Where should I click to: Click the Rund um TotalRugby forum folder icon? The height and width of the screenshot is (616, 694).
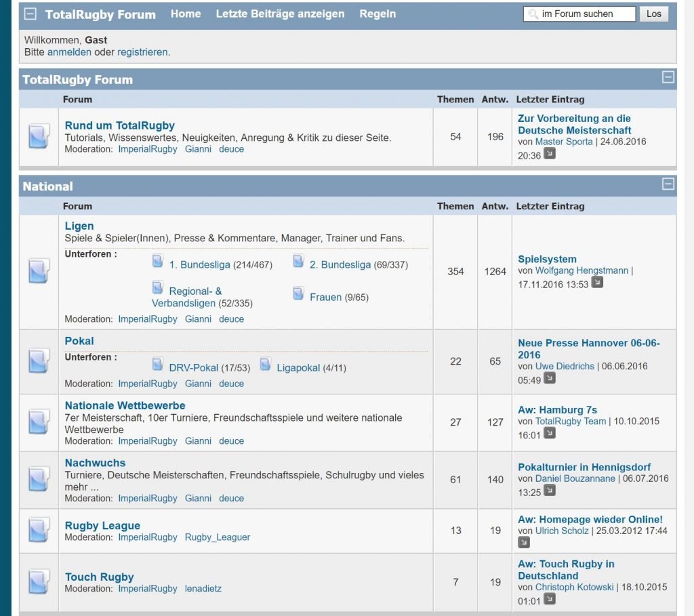click(39, 136)
